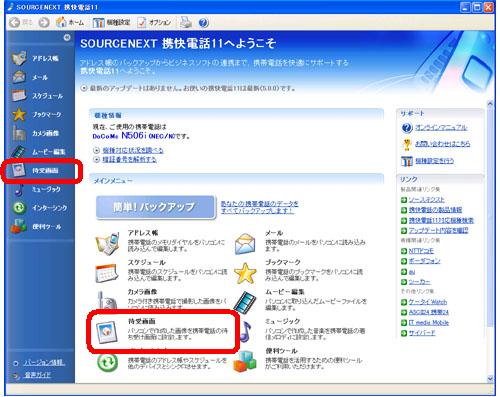
Task: Open アドレス帳 in the left sidebar
Action: [36, 58]
